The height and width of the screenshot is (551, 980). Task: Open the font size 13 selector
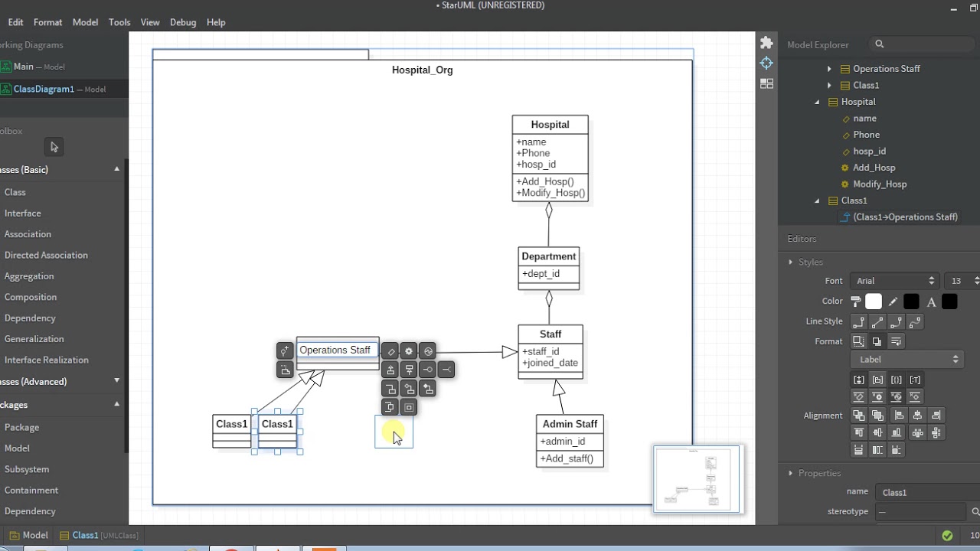(962, 281)
